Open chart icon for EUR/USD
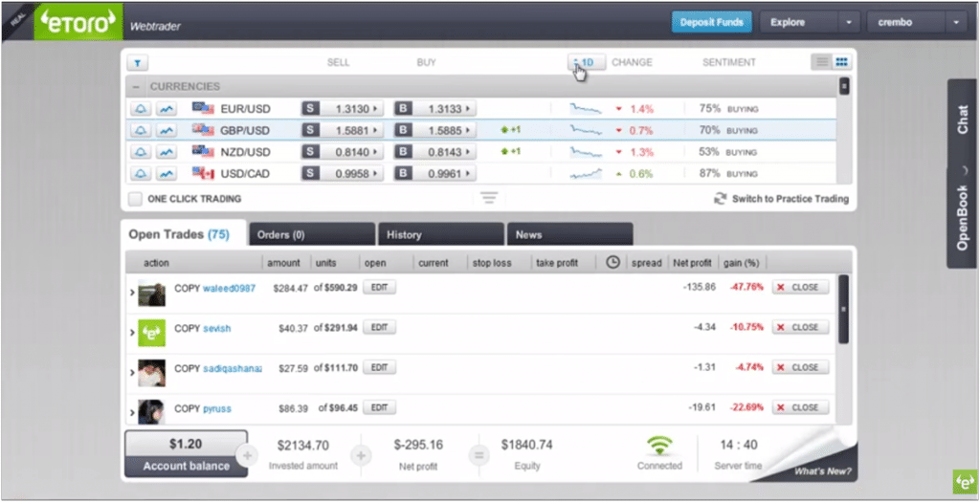Viewport: 980px width, 502px height. (166, 109)
